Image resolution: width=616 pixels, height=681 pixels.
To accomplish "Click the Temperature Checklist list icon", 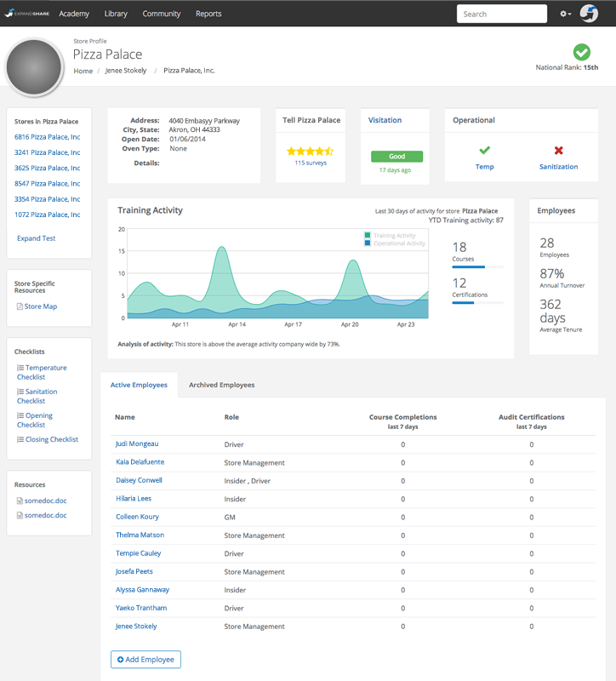I will (x=20, y=368).
